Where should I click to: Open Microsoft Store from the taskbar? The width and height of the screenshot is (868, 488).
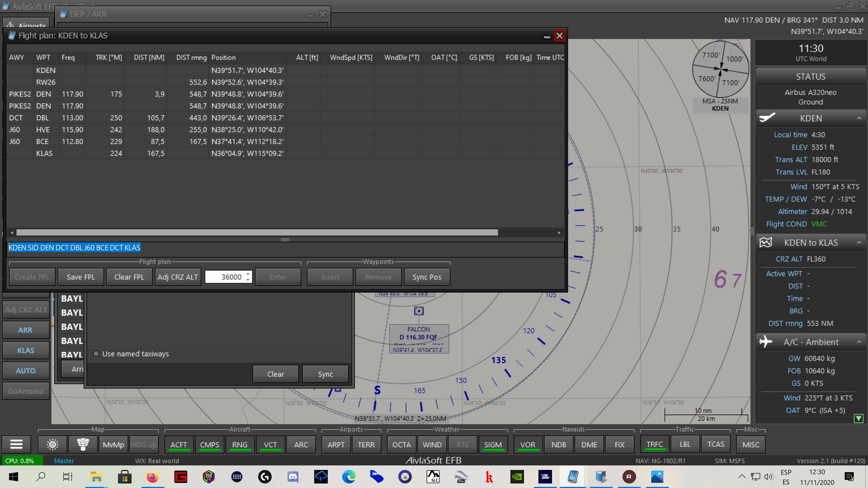(124, 476)
